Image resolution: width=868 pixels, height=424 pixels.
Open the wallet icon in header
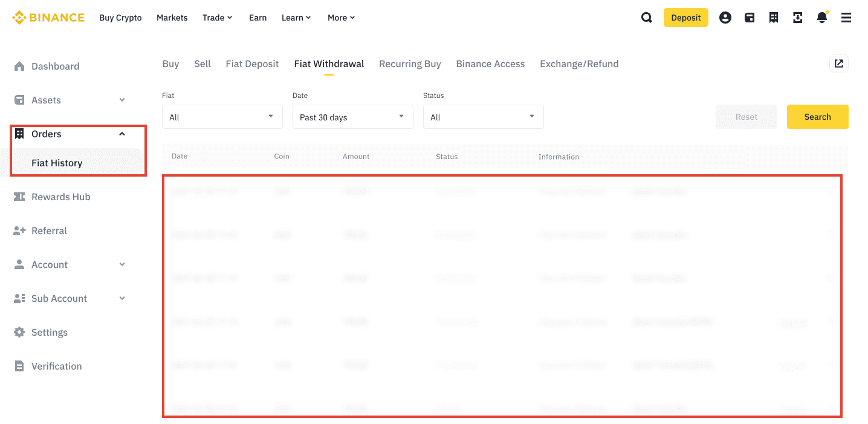(x=750, y=18)
